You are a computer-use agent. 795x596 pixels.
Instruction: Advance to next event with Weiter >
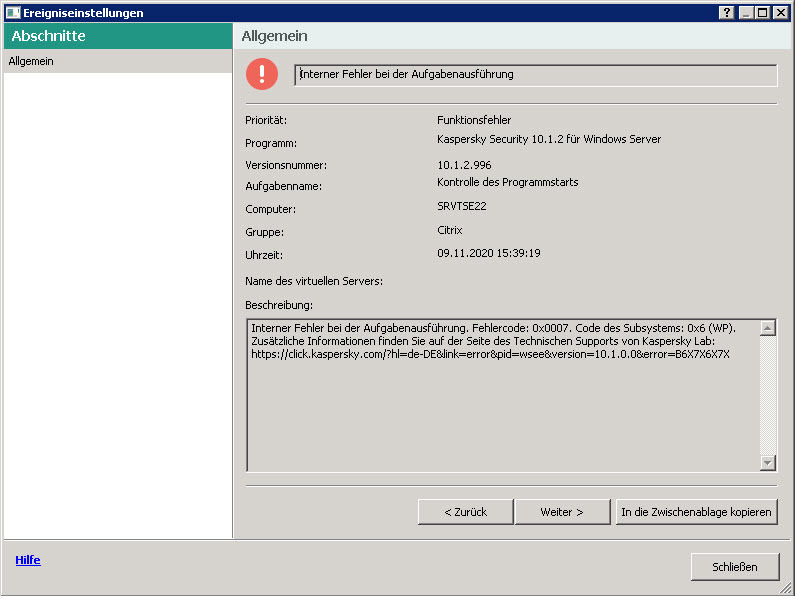click(x=562, y=512)
